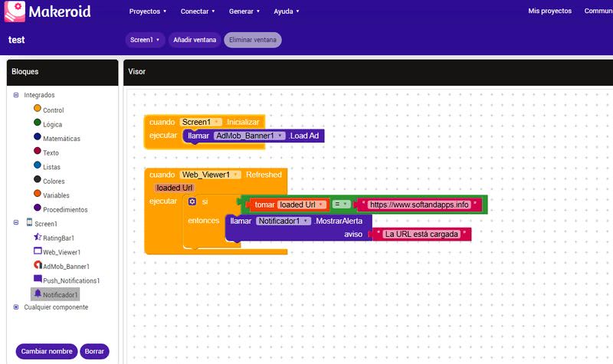Click the Screen1 phone icon in tree
Image resolution: width=613 pixels, height=364 pixels.
tap(29, 222)
